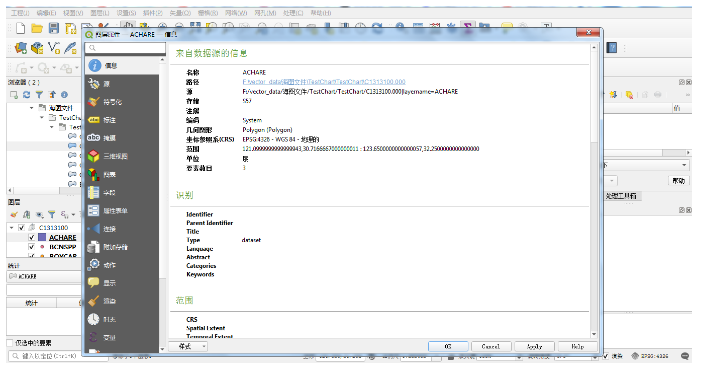Viewport: 702px width, 375px height.
Task: Toggle the selected-features-only checkbox in Statistics panel
Action: pos(10,343)
